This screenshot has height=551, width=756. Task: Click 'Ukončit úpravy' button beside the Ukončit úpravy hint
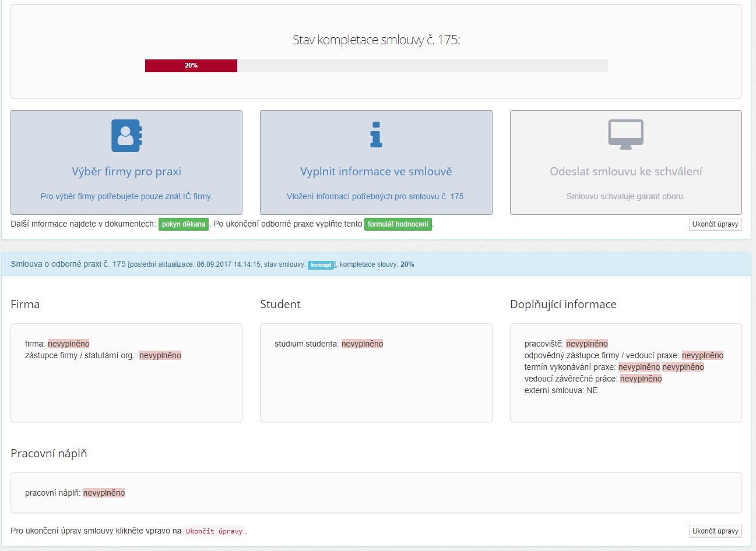coord(715,531)
